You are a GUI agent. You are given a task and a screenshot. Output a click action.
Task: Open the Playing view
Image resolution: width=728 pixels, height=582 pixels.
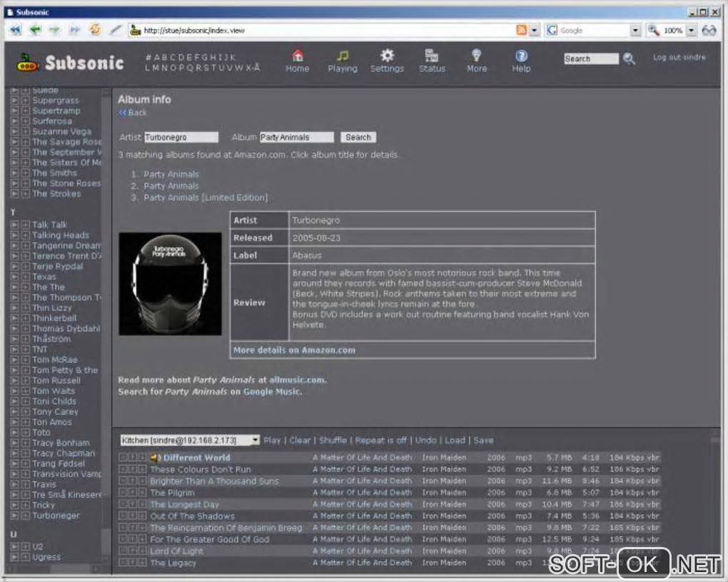[342, 61]
